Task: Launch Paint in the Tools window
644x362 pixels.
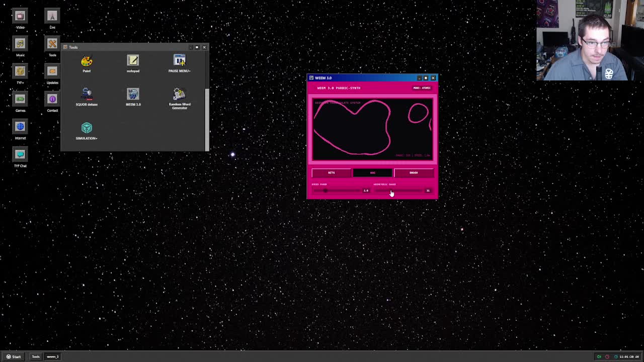Action: coord(87,64)
